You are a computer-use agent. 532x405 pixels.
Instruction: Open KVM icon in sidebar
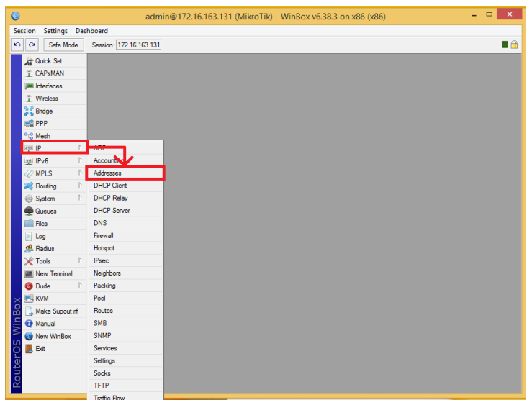tap(29, 299)
